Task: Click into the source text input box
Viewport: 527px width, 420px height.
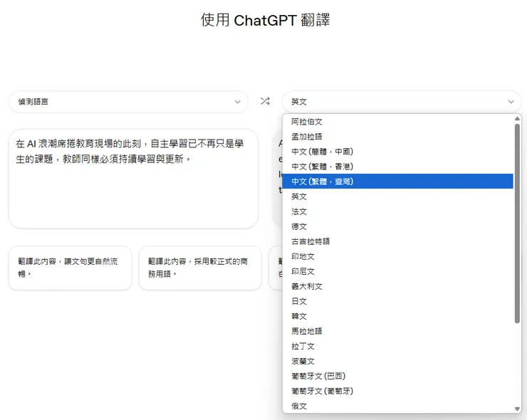Action: coord(133,179)
